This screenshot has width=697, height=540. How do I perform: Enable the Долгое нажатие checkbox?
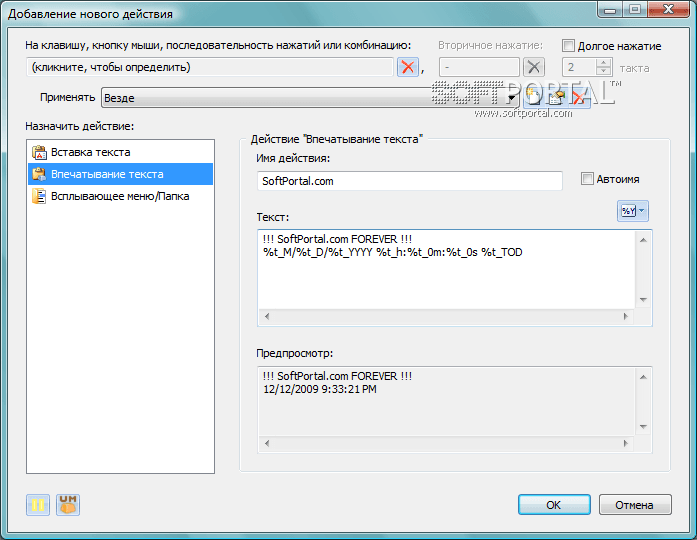click(x=568, y=46)
